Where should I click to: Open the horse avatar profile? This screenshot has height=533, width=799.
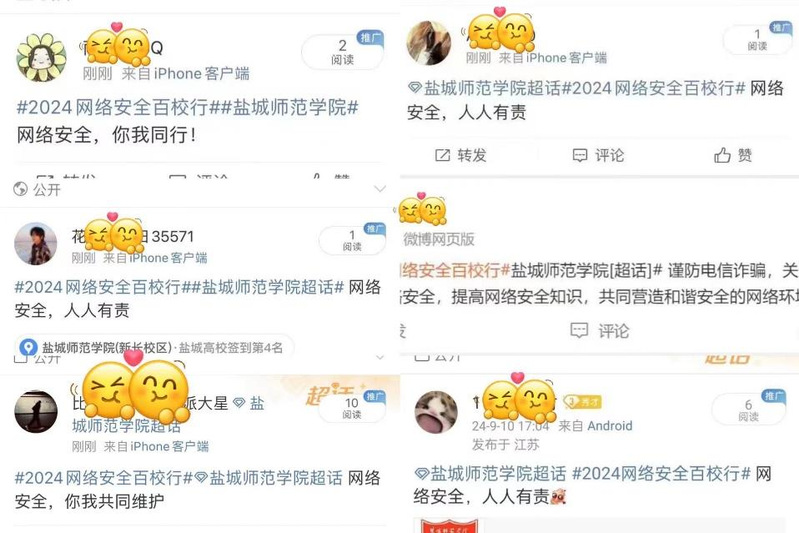click(x=429, y=43)
